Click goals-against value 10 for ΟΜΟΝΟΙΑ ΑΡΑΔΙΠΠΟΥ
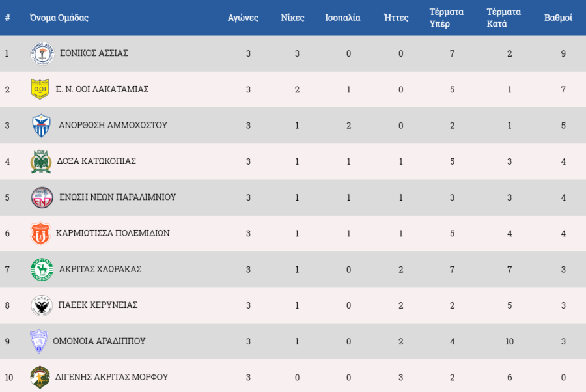Image resolution: width=586 pixels, height=392 pixels. [x=509, y=342]
